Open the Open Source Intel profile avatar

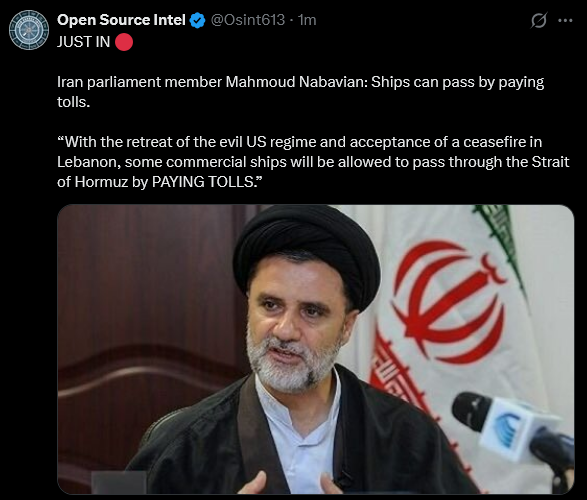(29, 30)
